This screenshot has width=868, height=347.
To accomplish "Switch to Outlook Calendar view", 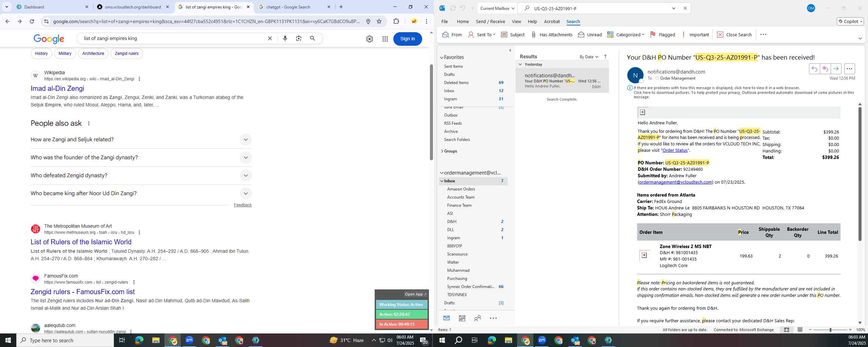I will (x=462, y=318).
